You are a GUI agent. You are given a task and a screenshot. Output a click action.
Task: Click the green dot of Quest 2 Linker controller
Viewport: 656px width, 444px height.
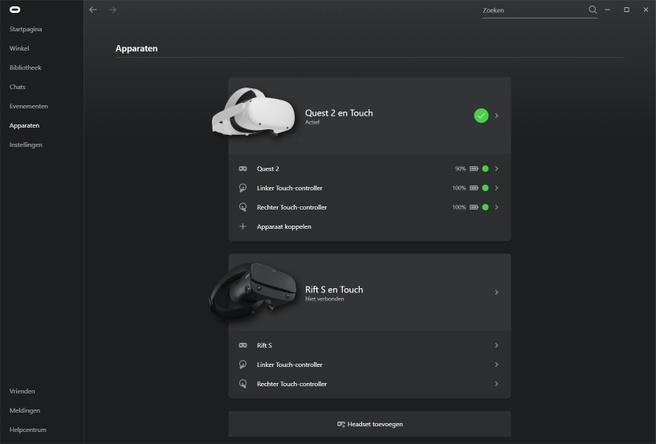click(x=485, y=188)
